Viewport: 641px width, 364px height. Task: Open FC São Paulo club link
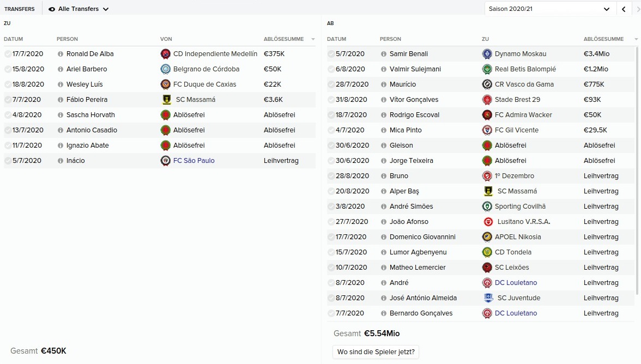pos(193,161)
